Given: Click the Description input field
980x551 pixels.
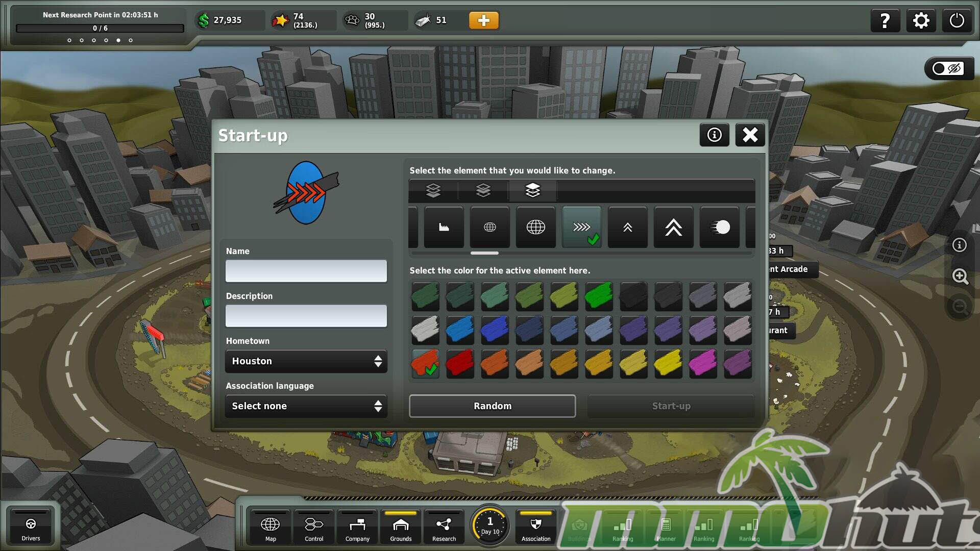Looking at the screenshot, I should [306, 316].
